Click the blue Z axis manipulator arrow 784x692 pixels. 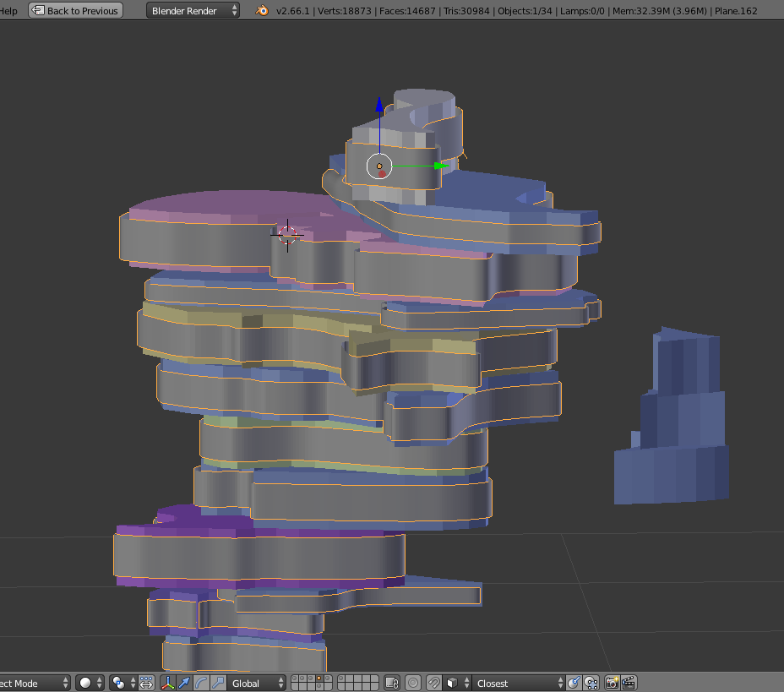click(x=379, y=106)
